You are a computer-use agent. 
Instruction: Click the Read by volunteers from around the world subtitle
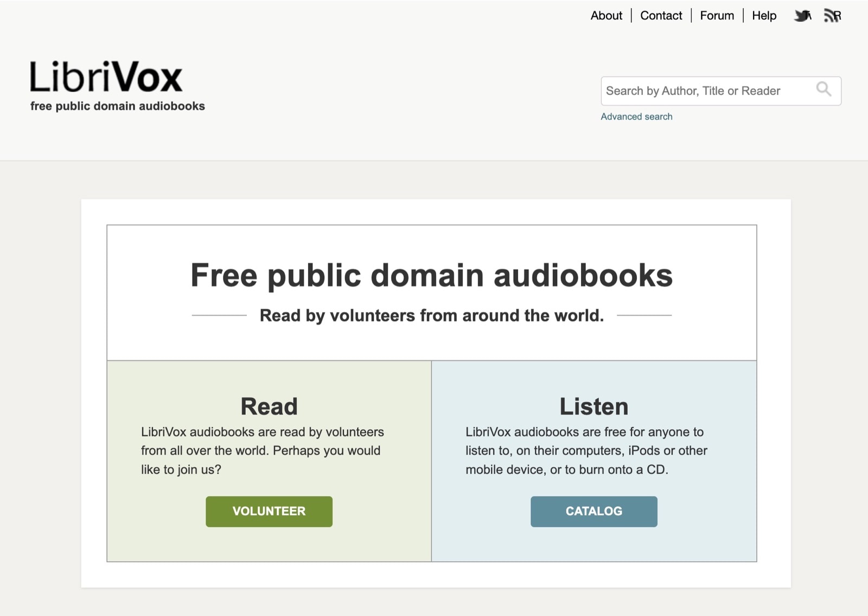[x=431, y=315]
